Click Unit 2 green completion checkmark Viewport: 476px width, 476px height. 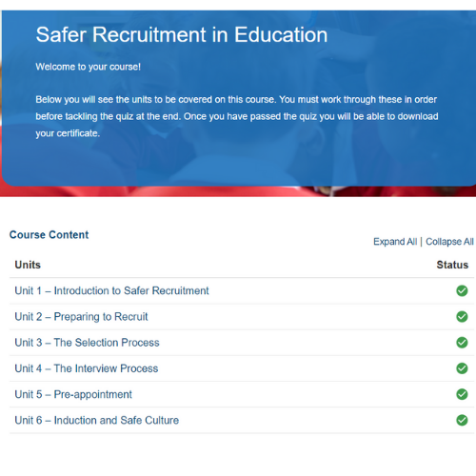pyautogui.click(x=462, y=317)
